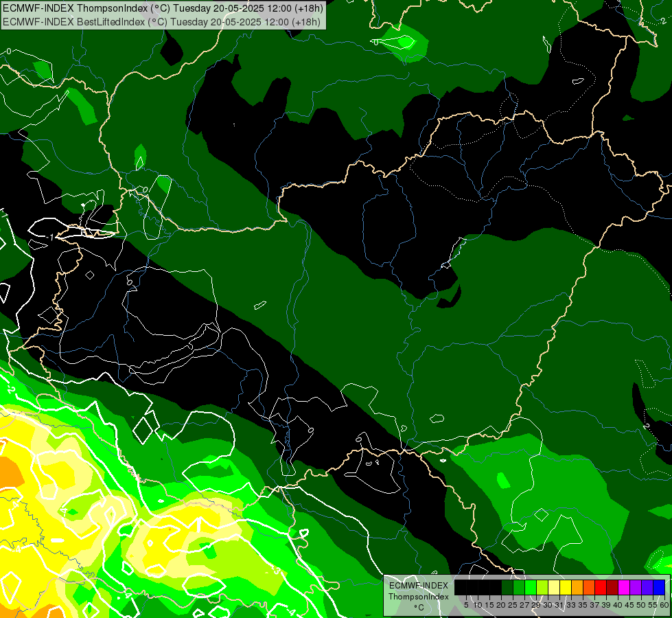Viewport: 672px width, 618px height.
Task: Select the blue legend swatch for 55-60
Action: [x=659, y=587]
